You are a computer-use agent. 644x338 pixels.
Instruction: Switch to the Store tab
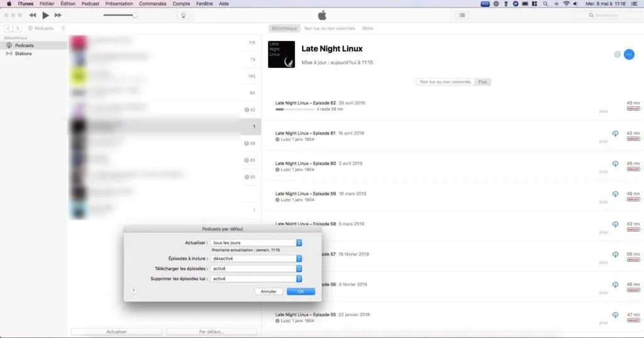click(x=367, y=28)
